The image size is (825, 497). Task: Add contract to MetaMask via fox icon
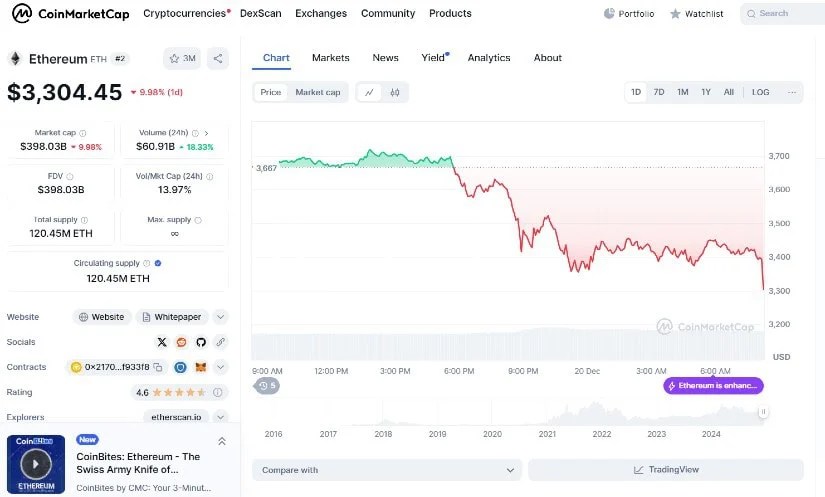(x=200, y=367)
